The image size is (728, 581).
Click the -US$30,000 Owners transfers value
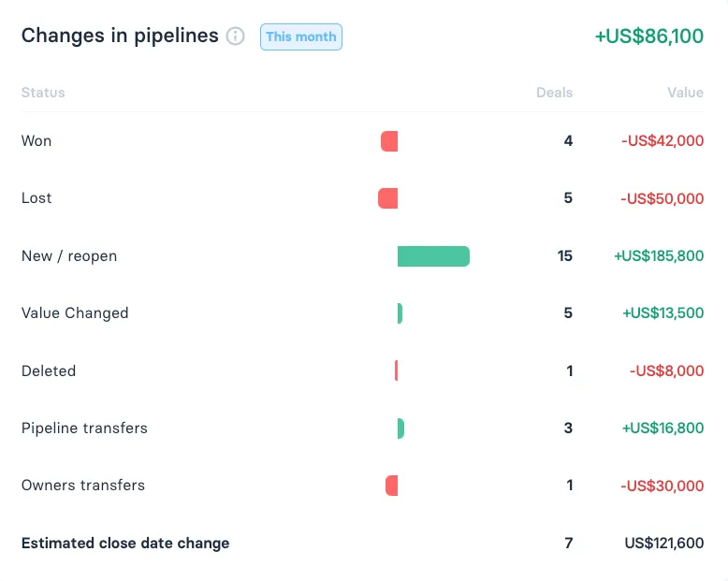[662, 486]
